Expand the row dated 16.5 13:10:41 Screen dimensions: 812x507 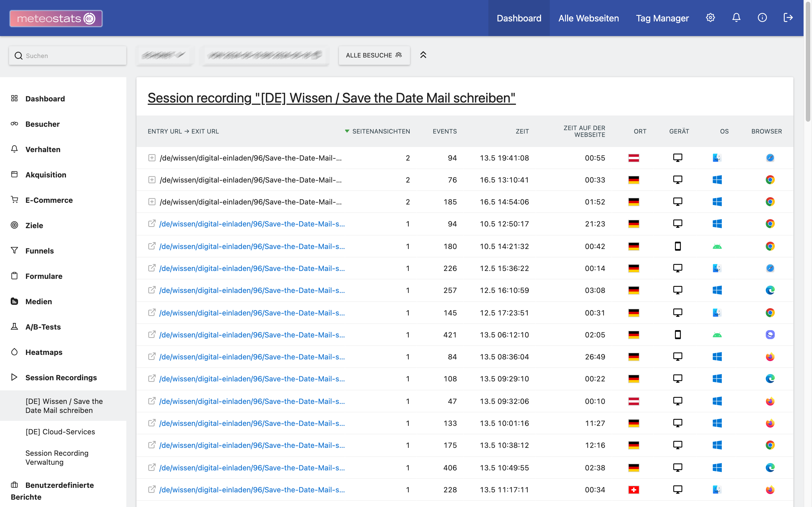point(152,180)
